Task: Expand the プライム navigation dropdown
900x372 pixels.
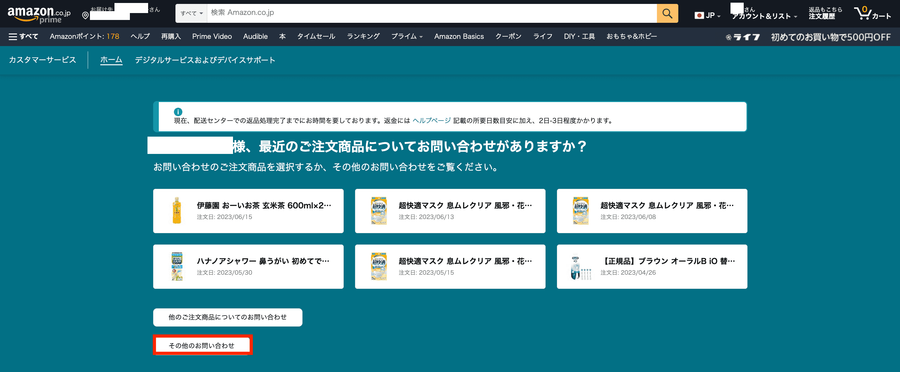Action: point(407,36)
